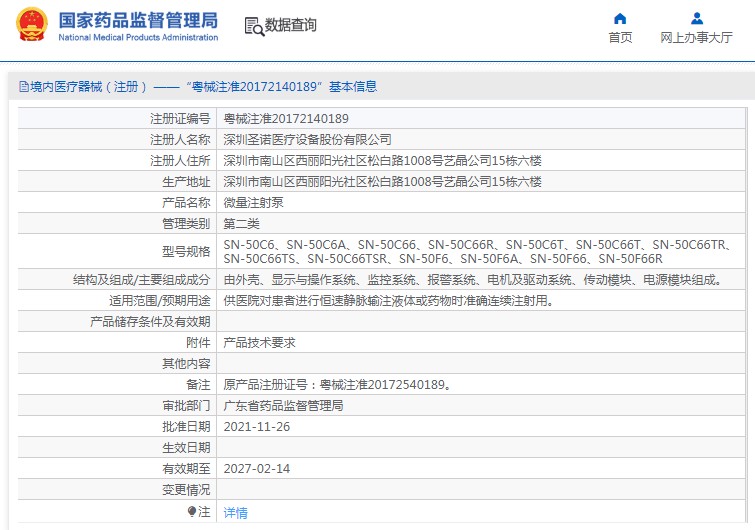This screenshot has height=530, width=755.
Task: Open 网上办事大厅 service hall
Action: (x=696, y=38)
